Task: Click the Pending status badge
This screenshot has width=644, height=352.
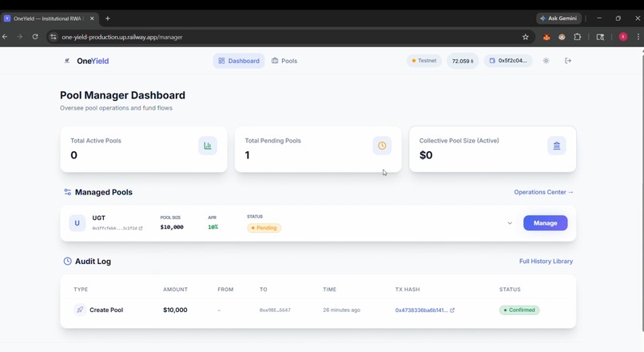Action: click(264, 228)
